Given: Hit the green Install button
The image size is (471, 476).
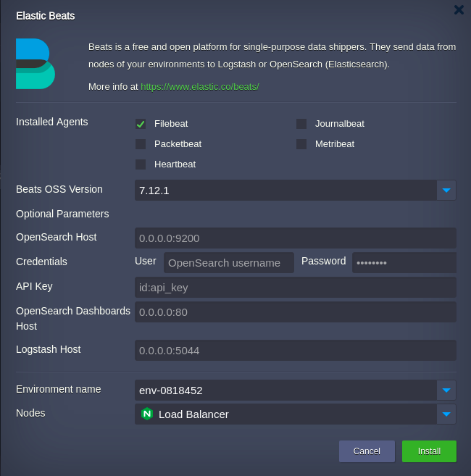Looking at the screenshot, I should point(429,451).
